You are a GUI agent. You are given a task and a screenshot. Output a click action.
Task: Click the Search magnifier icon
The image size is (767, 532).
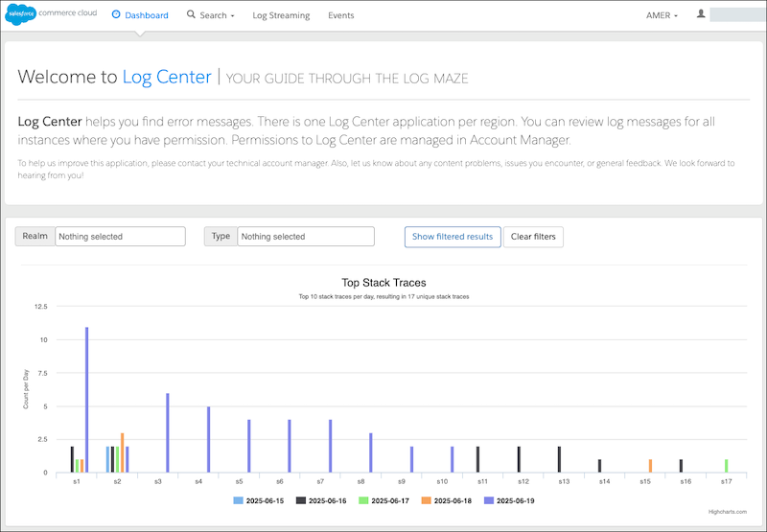click(191, 14)
